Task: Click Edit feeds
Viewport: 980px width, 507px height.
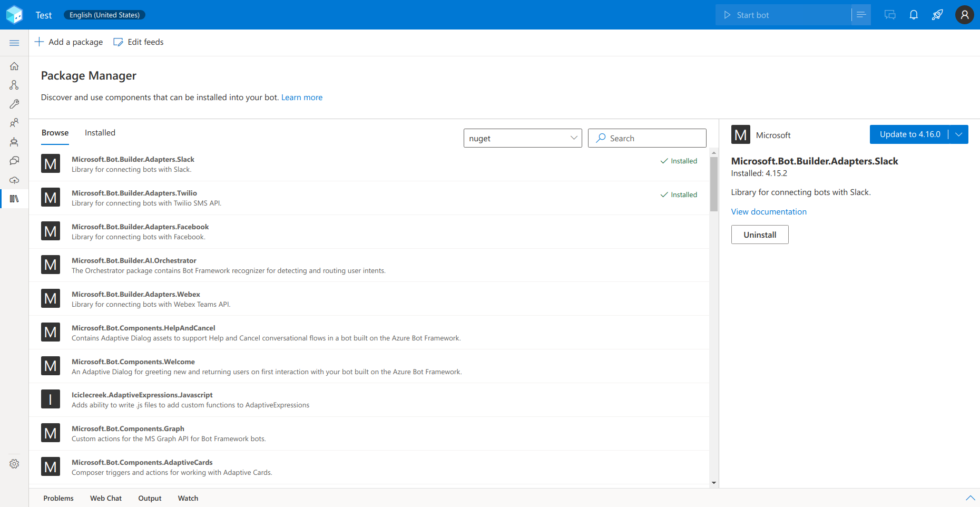Action: click(x=139, y=42)
